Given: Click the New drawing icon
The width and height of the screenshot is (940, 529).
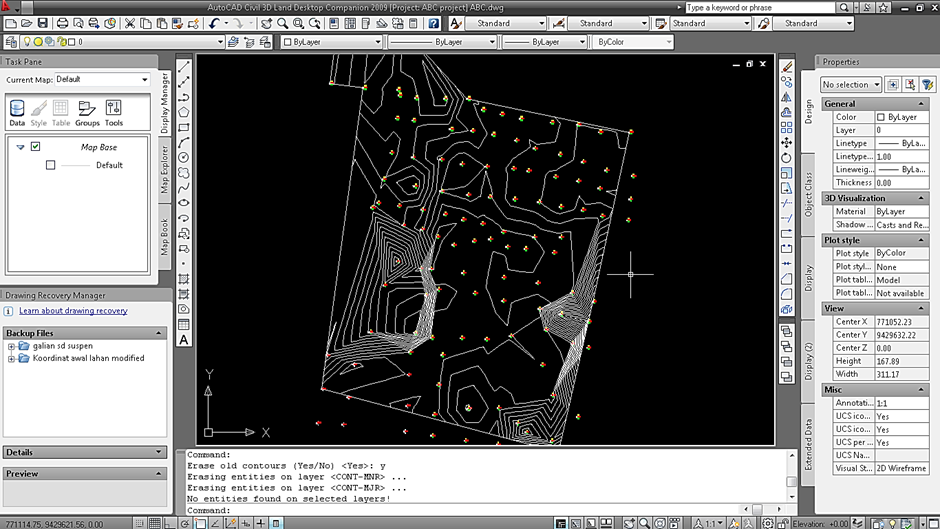Looking at the screenshot, I should [11, 23].
